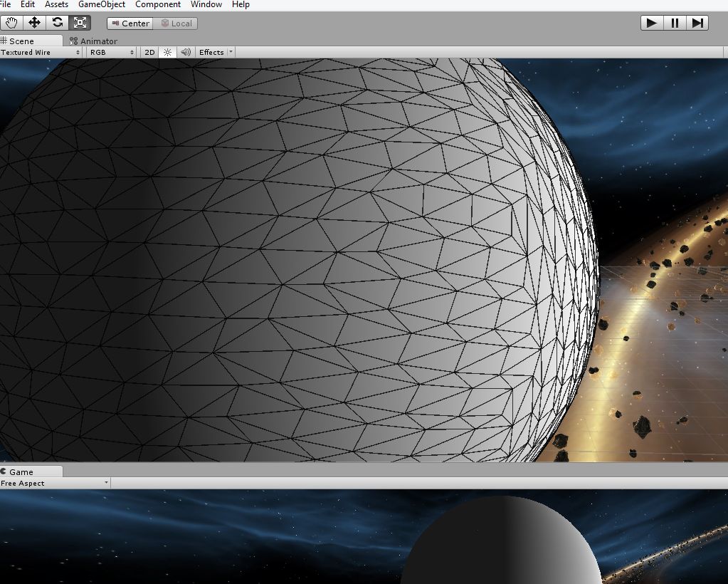Image resolution: width=728 pixels, height=584 pixels.
Task: Open the Textured Wire draw mode dropdown
Action: pos(41,53)
